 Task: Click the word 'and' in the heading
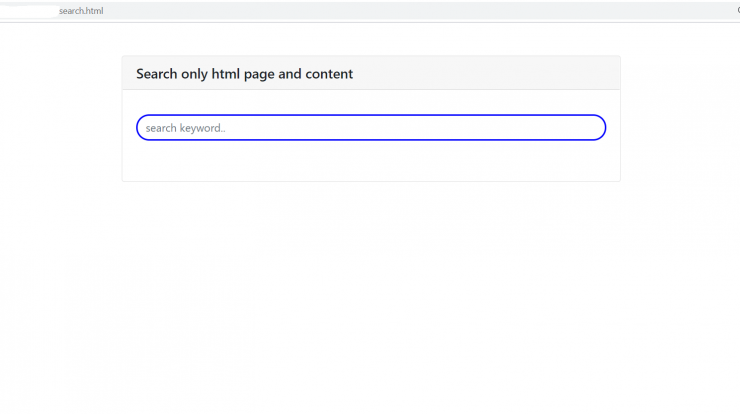coord(290,74)
